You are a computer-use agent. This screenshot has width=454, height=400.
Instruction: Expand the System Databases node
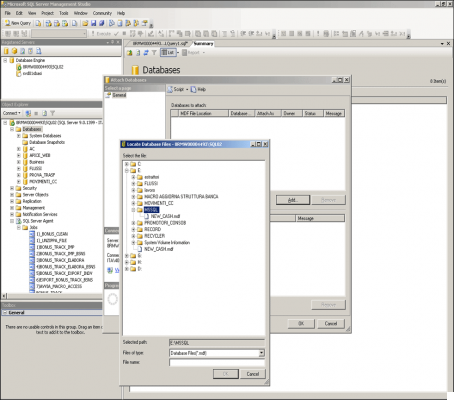pos(19,136)
